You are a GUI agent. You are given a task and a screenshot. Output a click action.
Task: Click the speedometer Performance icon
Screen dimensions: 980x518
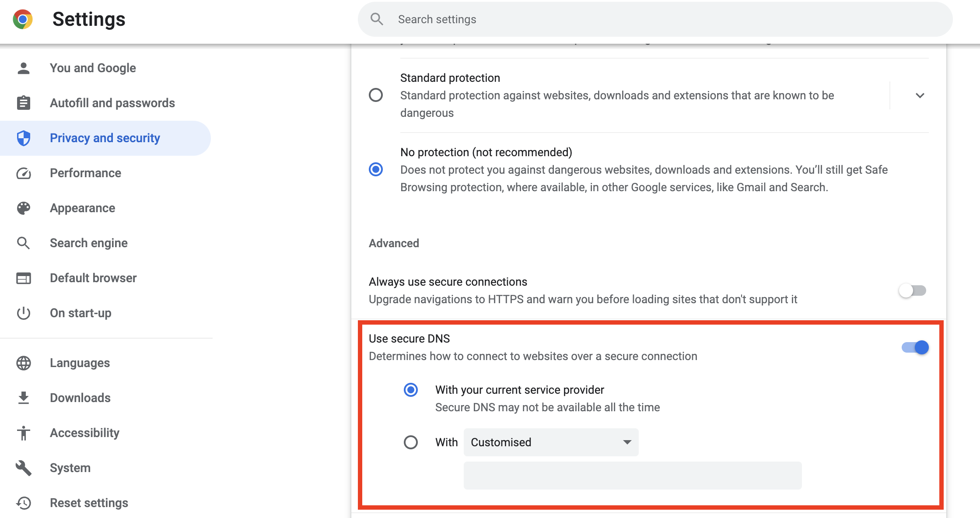coord(24,173)
